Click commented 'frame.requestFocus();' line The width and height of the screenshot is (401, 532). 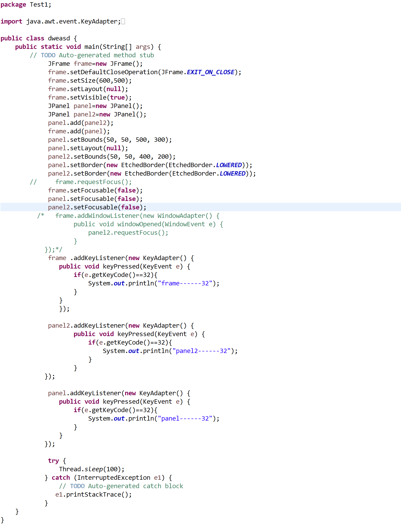[x=94, y=182]
